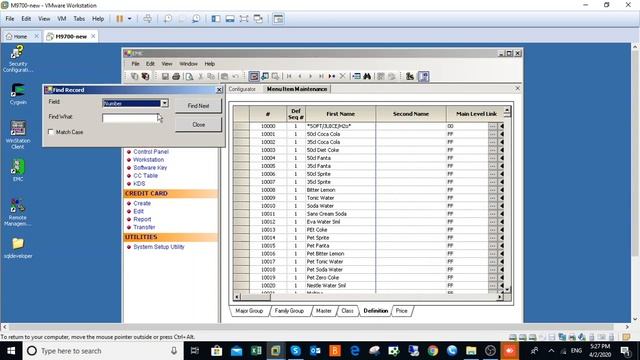Click the First Name column header

[x=340, y=114]
